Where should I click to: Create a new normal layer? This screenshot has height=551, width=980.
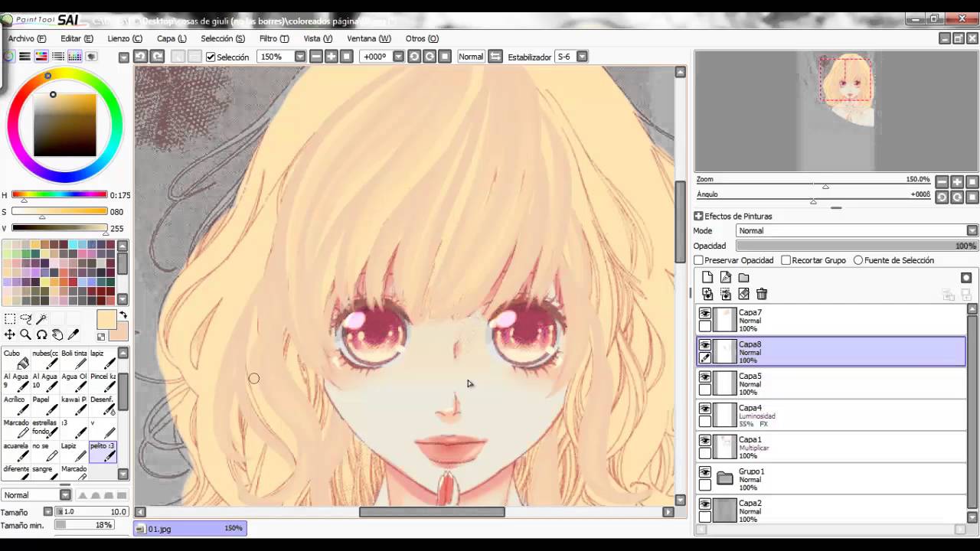pos(707,277)
